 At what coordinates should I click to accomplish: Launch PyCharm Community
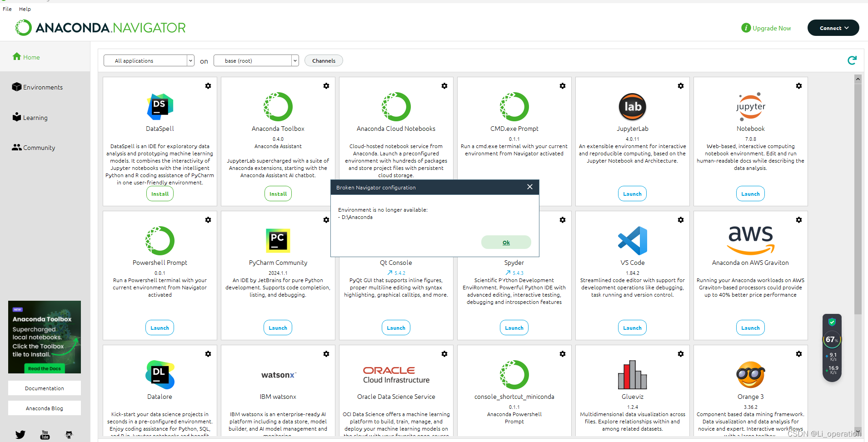click(x=278, y=328)
